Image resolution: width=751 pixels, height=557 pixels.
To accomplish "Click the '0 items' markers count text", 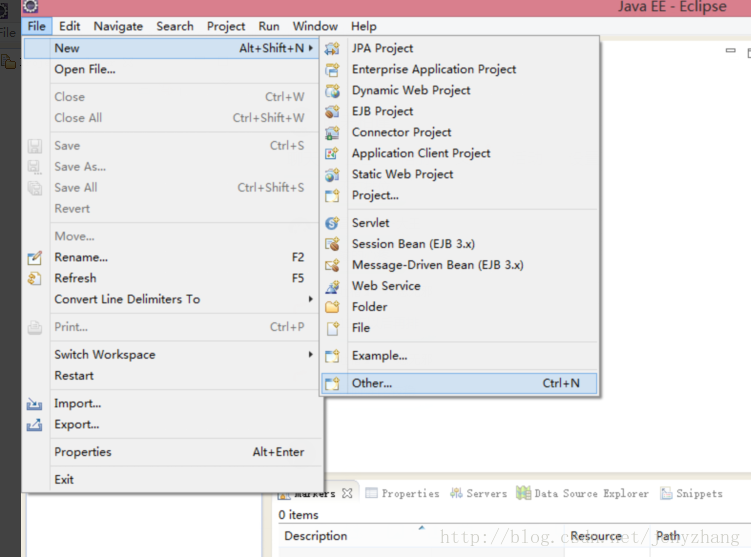I will click(298, 515).
